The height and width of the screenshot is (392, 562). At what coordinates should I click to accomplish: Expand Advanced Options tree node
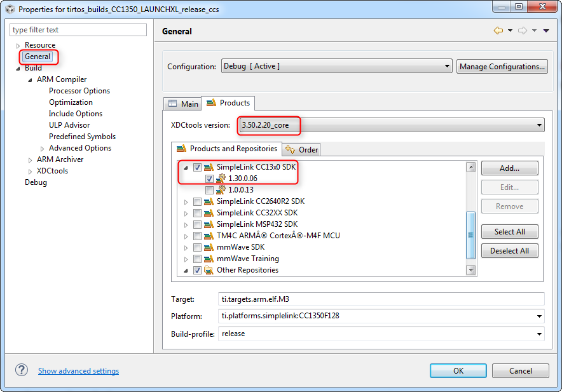pyautogui.click(x=43, y=148)
